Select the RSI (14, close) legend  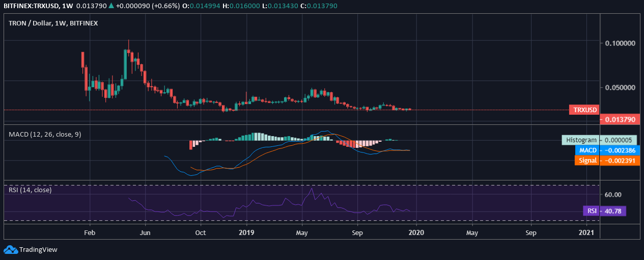(30, 190)
